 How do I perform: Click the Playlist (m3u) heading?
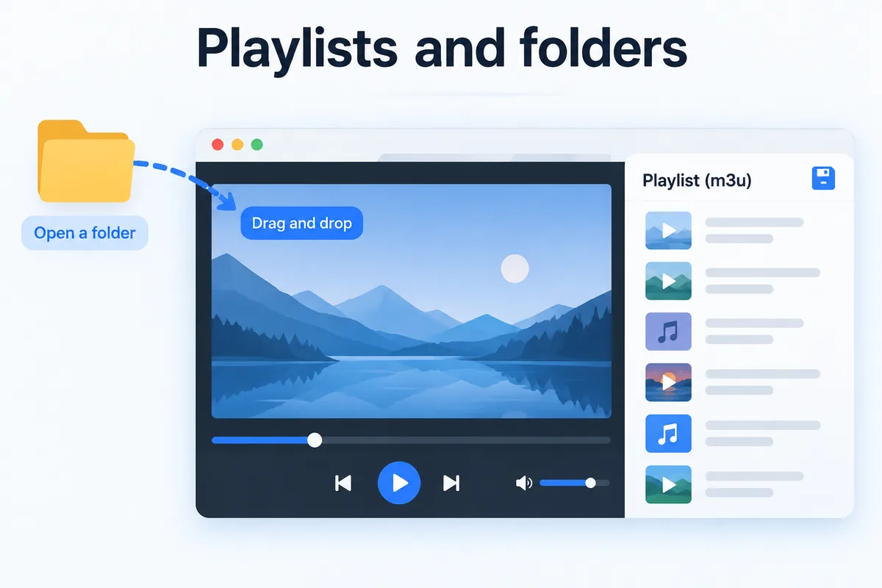[x=696, y=180]
